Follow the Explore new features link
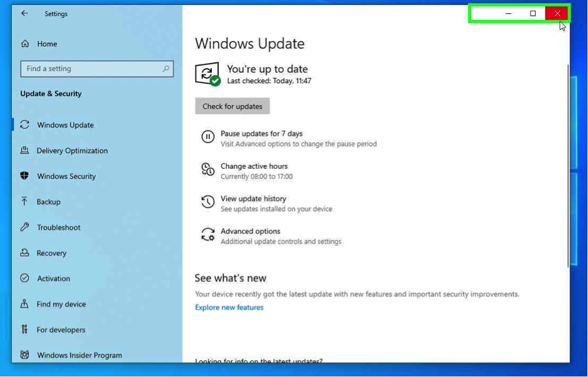Screen dimensions: 588x377 (x=229, y=308)
